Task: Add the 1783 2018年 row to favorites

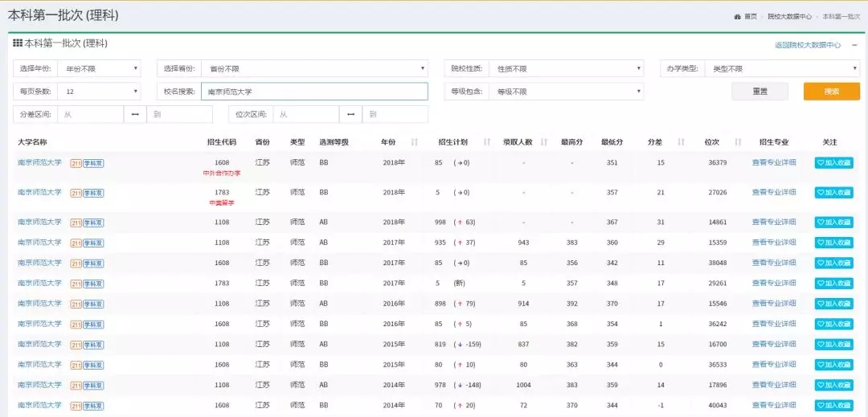Action: point(833,193)
